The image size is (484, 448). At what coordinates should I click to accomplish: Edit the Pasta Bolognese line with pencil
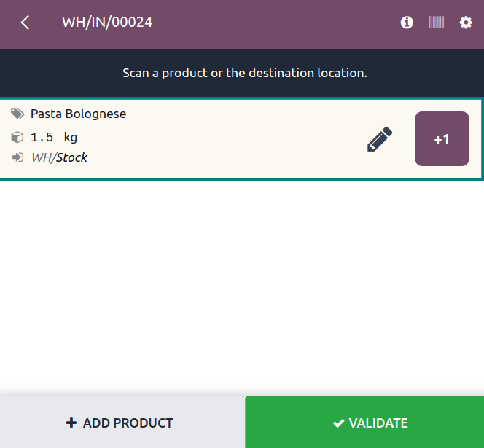tap(379, 139)
